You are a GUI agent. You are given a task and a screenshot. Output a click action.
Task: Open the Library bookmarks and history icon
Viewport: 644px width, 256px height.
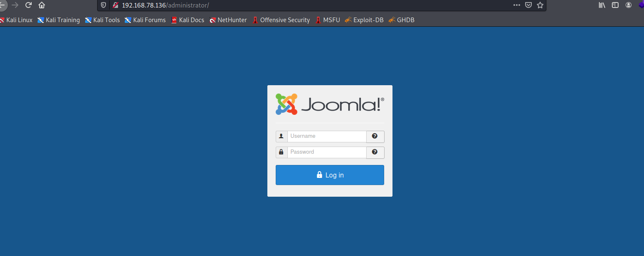pos(602,5)
